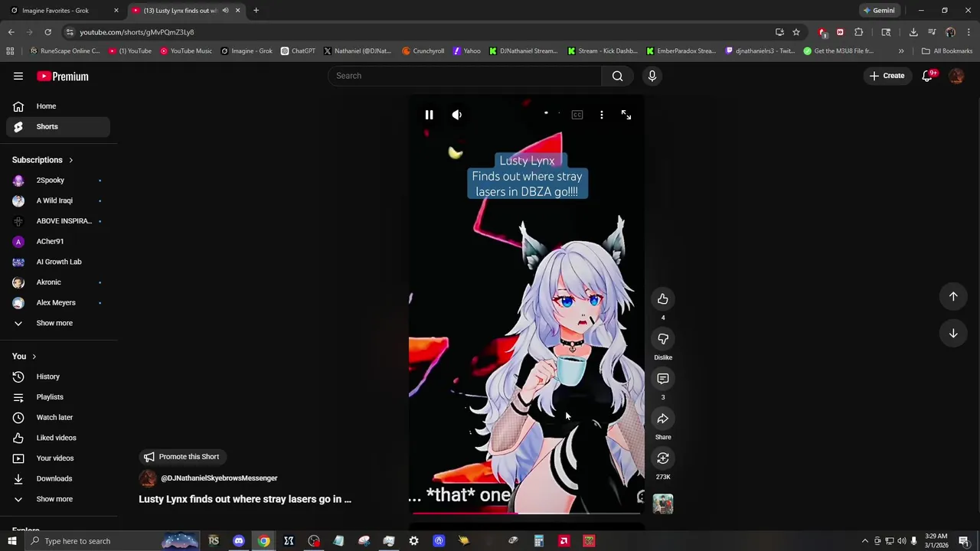980x551 pixels.
Task: Open Alex Meyers channel
Action: click(58, 303)
